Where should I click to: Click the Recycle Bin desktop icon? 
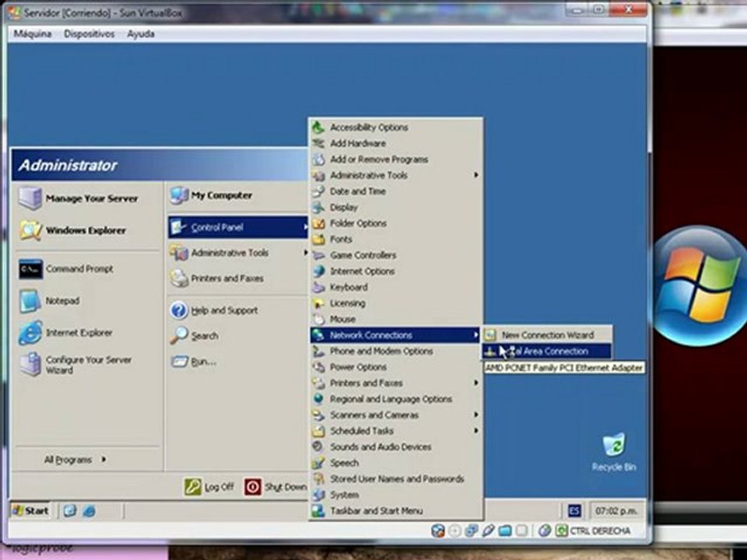614,452
